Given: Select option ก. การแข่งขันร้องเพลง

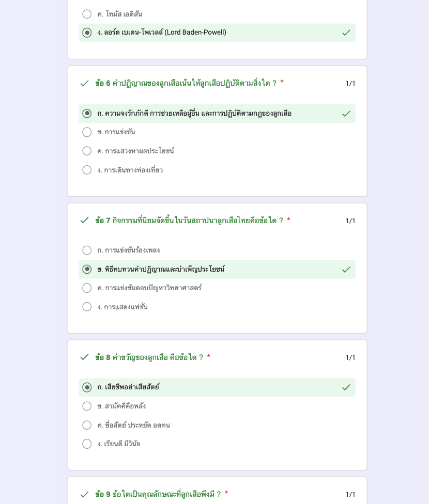Looking at the screenshot, I should (87, 250).
